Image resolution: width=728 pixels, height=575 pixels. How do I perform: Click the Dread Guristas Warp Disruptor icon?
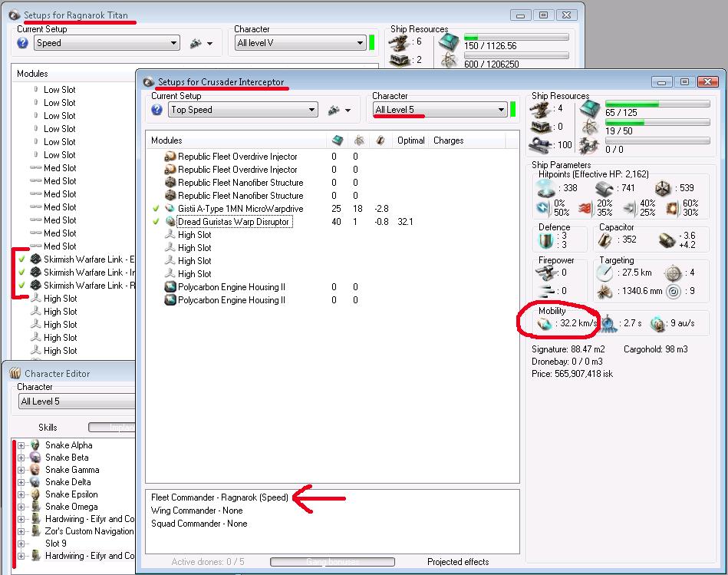(x=170, y=222)
